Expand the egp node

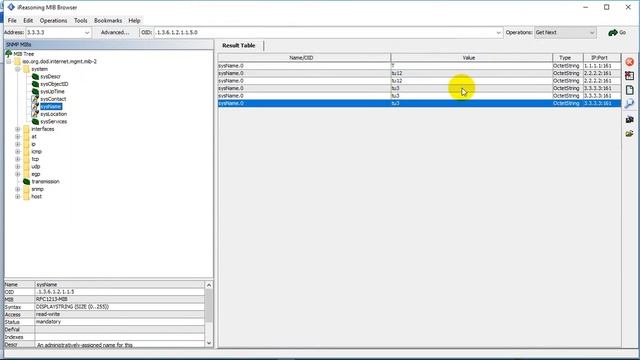click(18, 174)
